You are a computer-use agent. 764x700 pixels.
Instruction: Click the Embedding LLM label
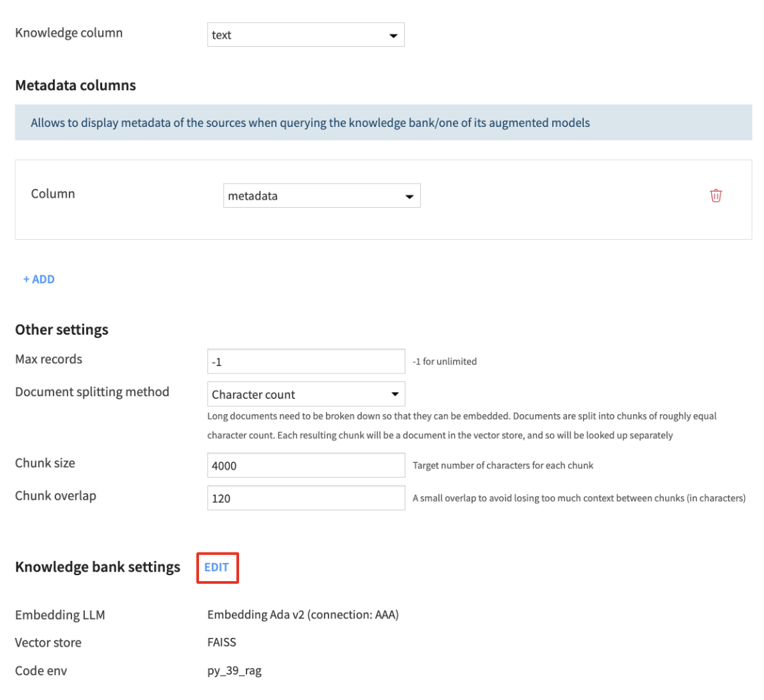point(60,615)
